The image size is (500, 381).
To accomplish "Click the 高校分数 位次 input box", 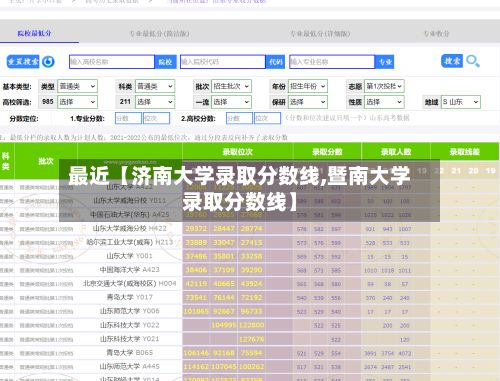I will pos(267,118).
